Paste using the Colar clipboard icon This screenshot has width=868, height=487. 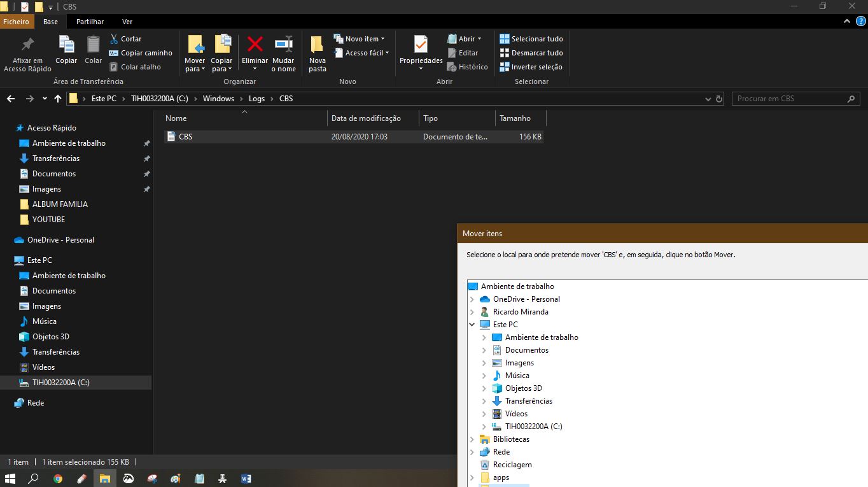(93, 50)
